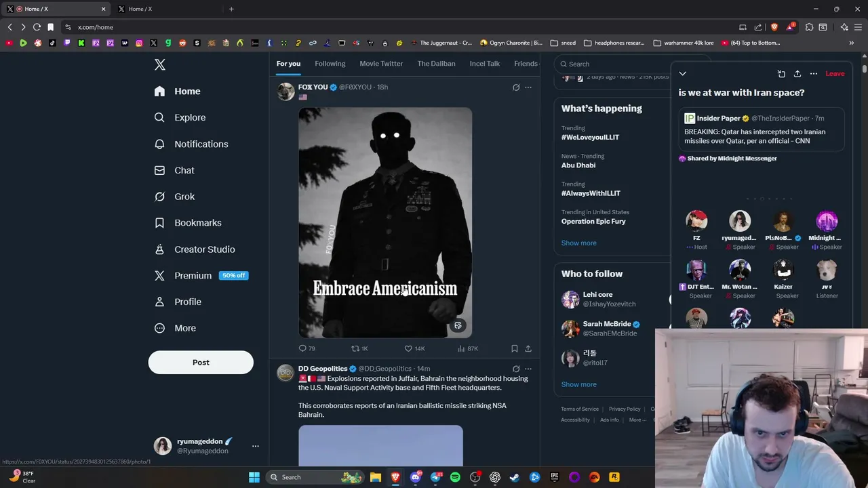This screenshot has width=868, height=488.
Task: Open Grok explain icon on FOX YOU post
Action: (516, 87)
